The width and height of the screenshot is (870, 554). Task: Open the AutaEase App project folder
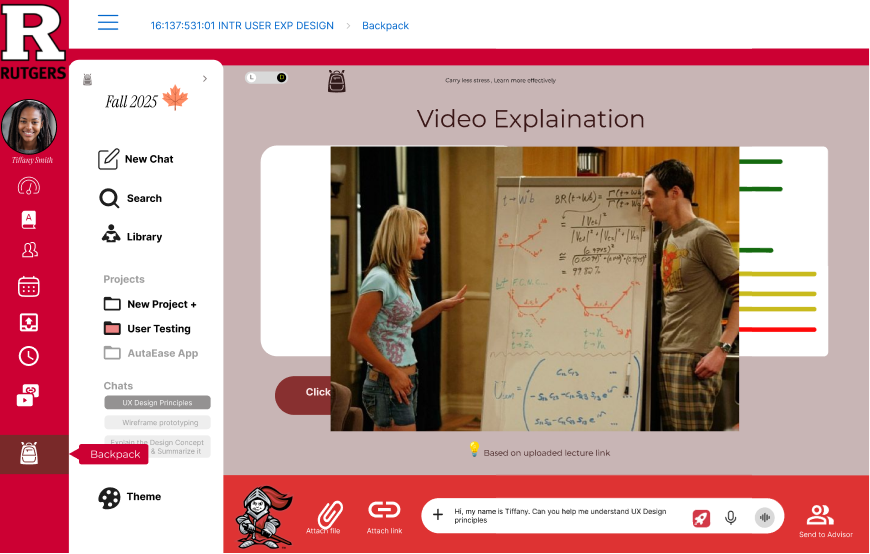coord(151,353)
